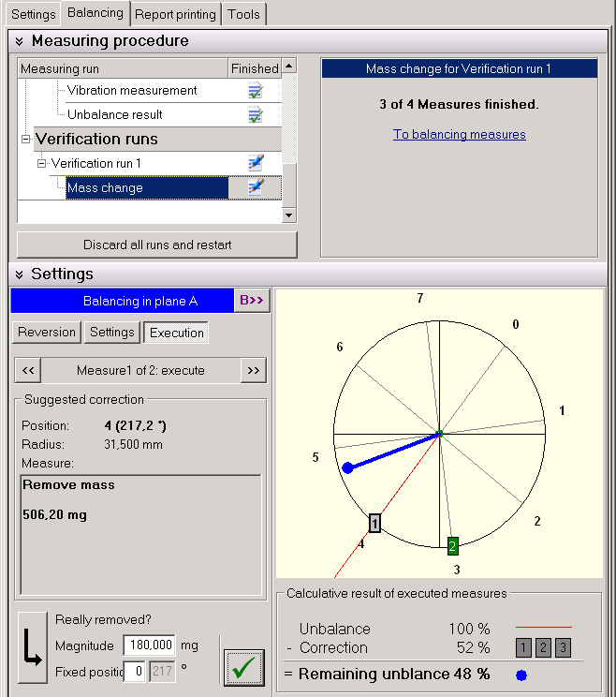Switch to plane B with B>> button
616x697 pixels.
252,300
